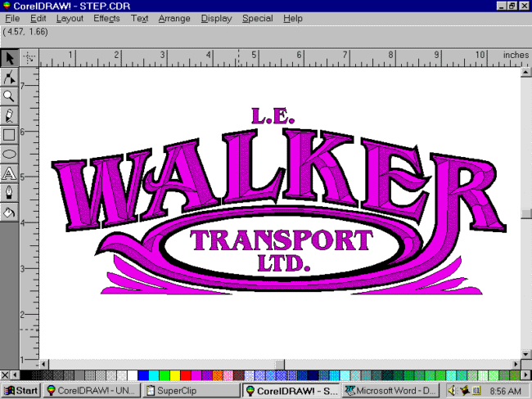Click the 'inches' ruler unit label
Screen dimensions: 532x399
click(516, 55)
